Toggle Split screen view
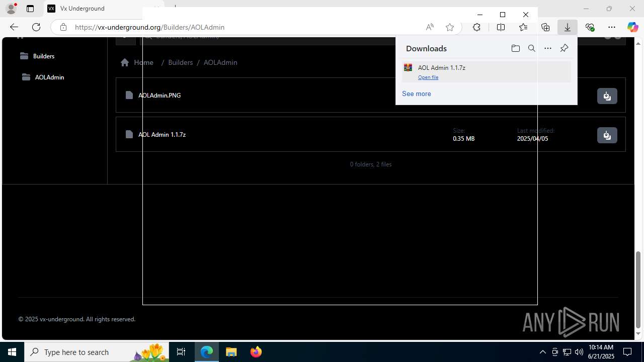The image size is (644, 362). point(501,27)
